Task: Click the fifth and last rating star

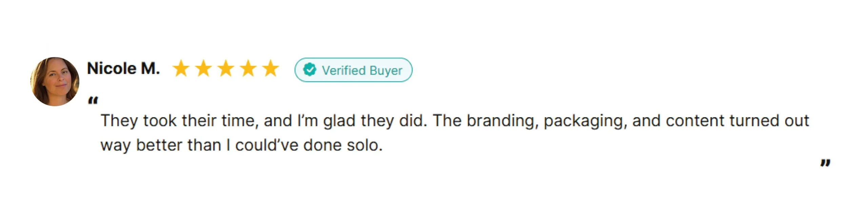Action: point(271,69)
